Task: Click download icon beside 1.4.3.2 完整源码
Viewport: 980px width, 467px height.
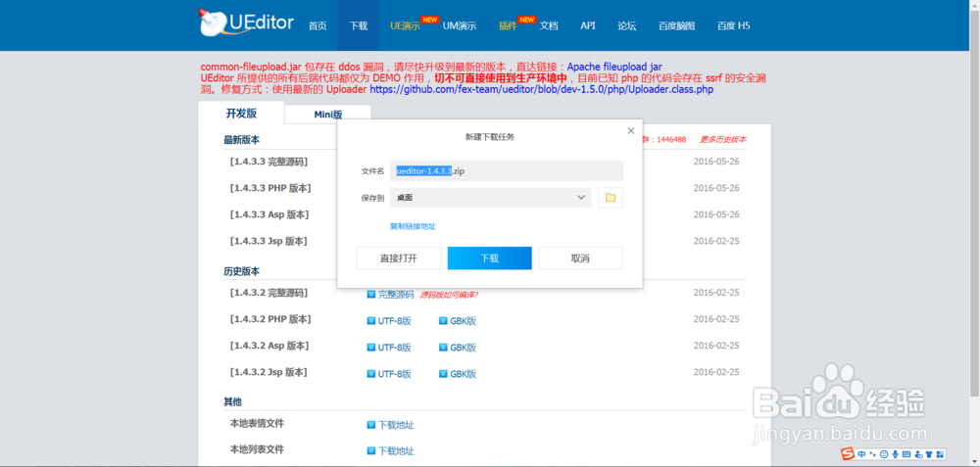Action: point(370,294)
